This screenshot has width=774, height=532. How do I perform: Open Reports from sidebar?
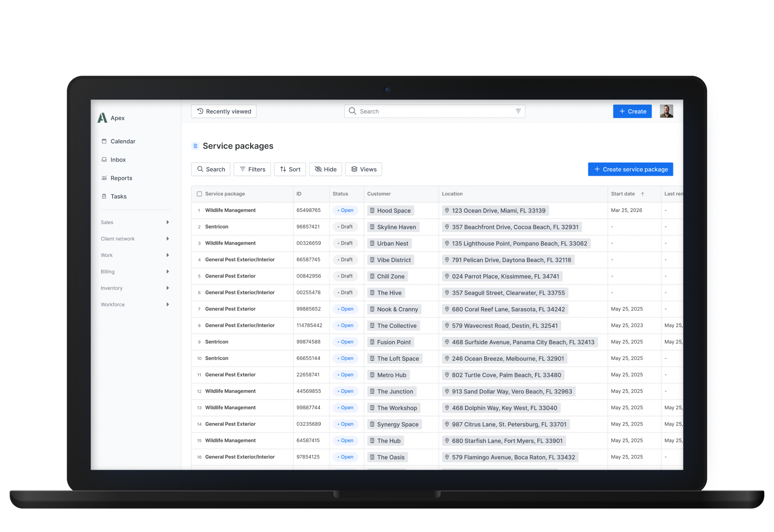click(117, 178)
